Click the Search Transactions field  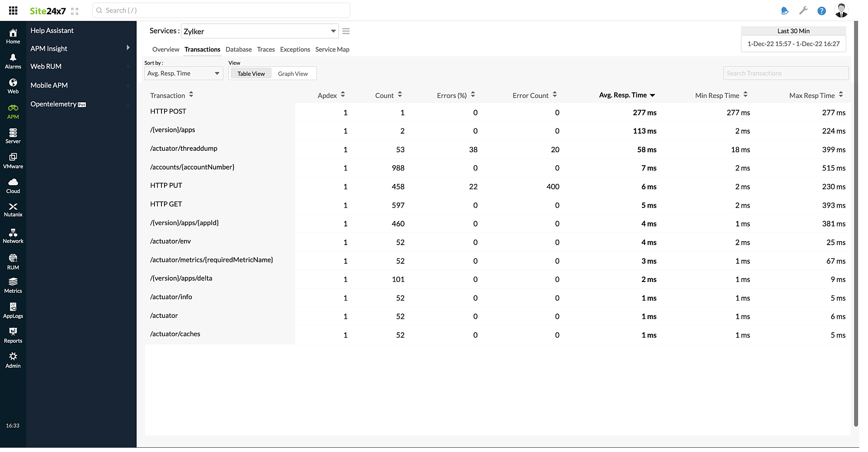tap(786, 73)
